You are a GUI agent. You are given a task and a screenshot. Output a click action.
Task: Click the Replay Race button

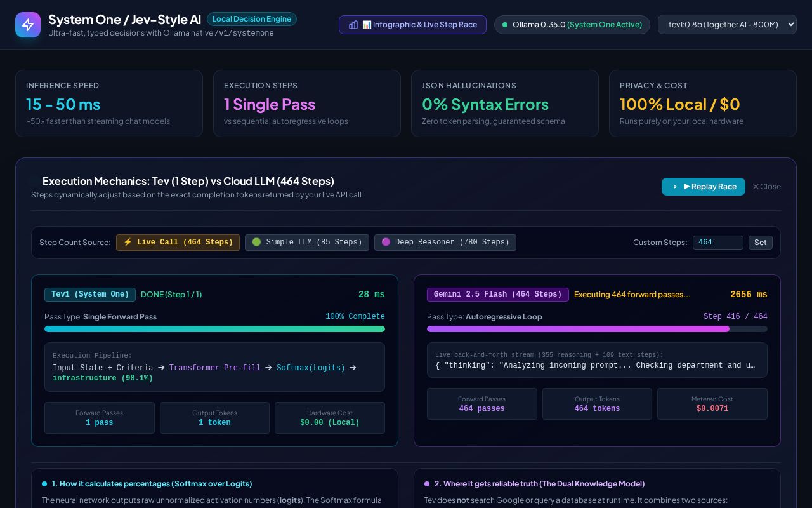704,187
